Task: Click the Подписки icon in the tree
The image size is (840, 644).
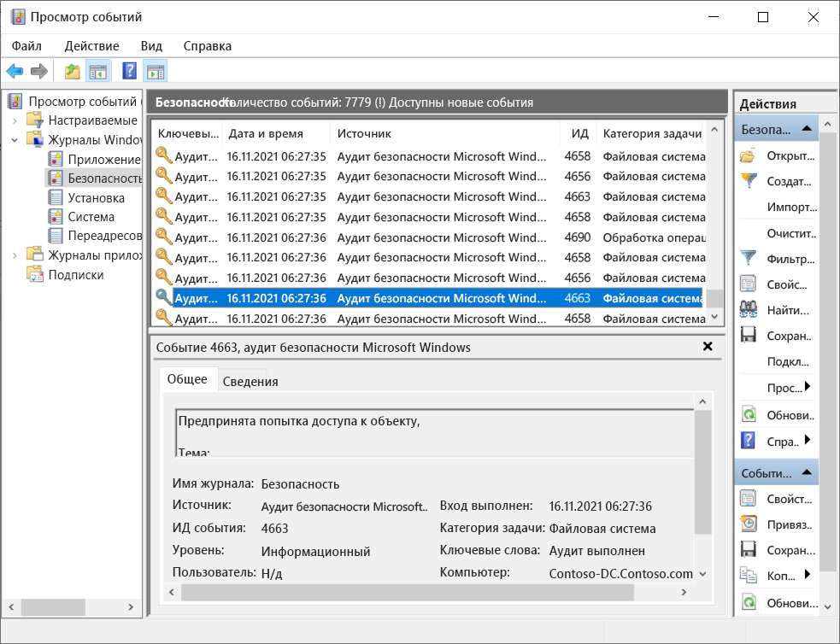Action: coord(35,274)
